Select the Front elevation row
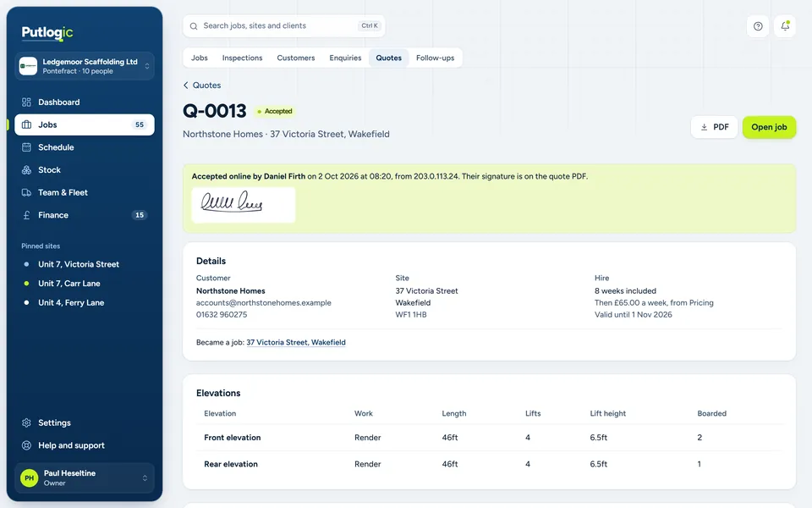Image resolution: width=812 pixels, height=508 pixels. click(490, 438)
